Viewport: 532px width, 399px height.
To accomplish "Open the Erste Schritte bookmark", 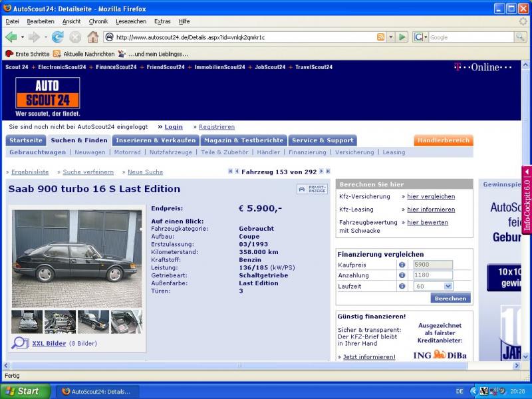I will [x=27, y=54].
